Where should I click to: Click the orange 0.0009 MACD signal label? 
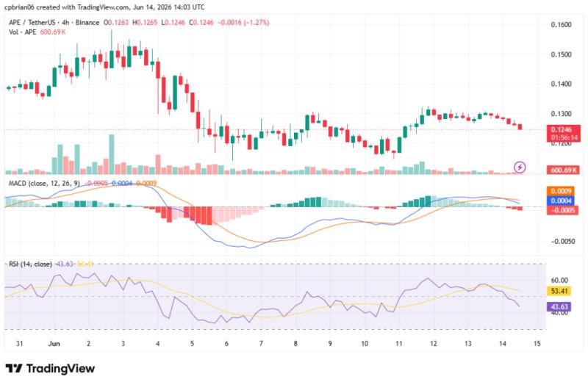click(x=561, y=191)
